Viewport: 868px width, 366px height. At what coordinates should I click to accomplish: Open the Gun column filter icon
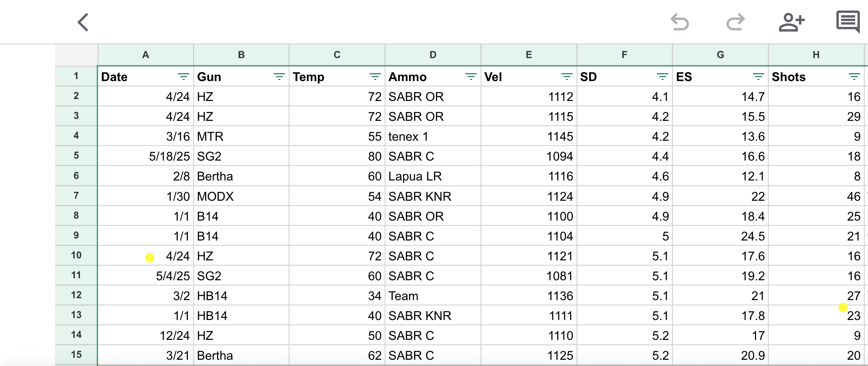point(279,77)
